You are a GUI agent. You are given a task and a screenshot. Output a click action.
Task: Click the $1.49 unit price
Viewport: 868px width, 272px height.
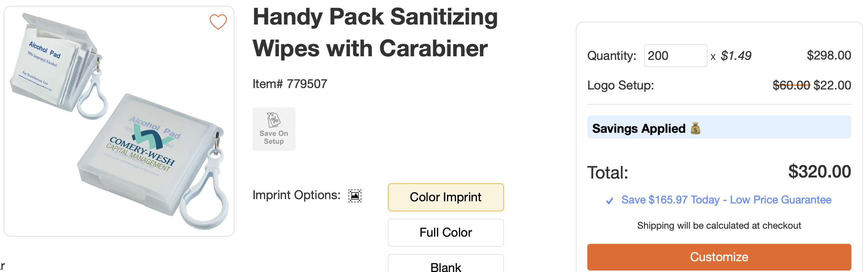tap(736, 56)
